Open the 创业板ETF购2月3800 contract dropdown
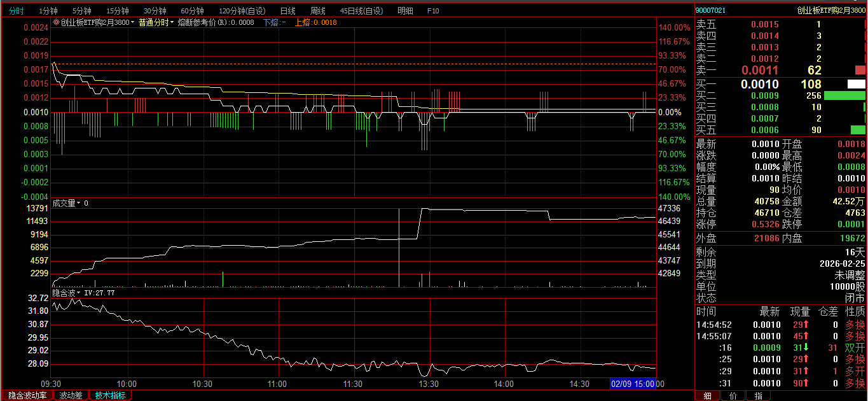Screen dimensions: 868x401 [132, 22]
